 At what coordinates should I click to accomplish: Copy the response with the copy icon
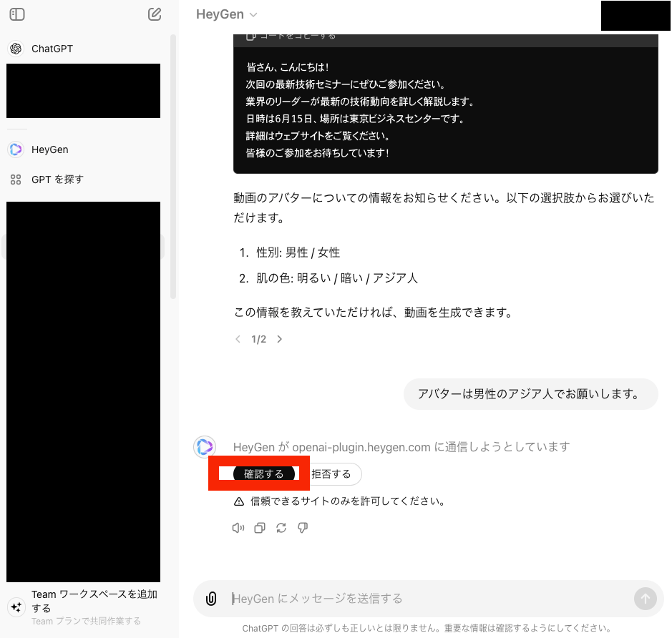pyautogui.click(x=260, y=528)
